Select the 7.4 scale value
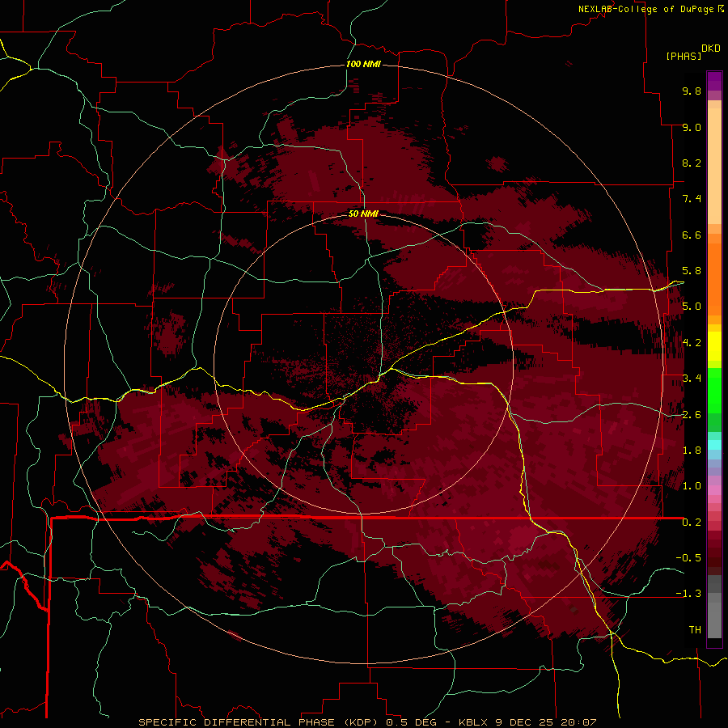The image size is (728, 728). click(x=692, y=199)
